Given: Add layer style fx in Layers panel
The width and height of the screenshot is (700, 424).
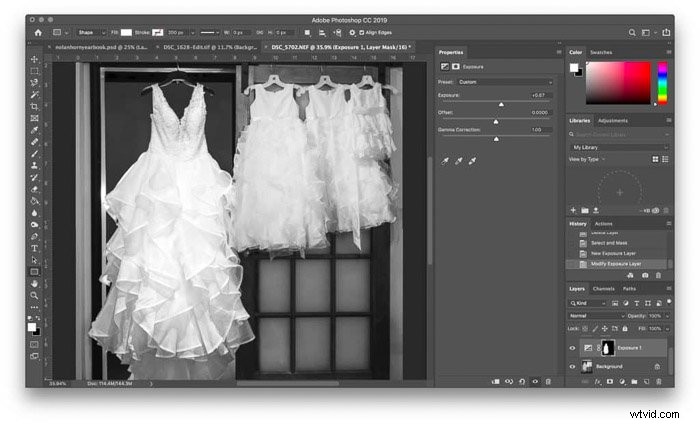Looking at the screenshot, I should click(598, 382).
